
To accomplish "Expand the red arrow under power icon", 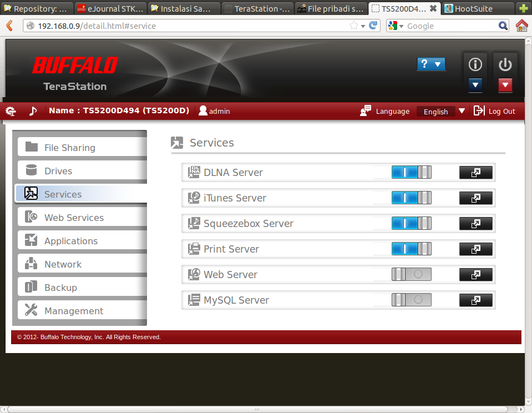I will point(505,85).
